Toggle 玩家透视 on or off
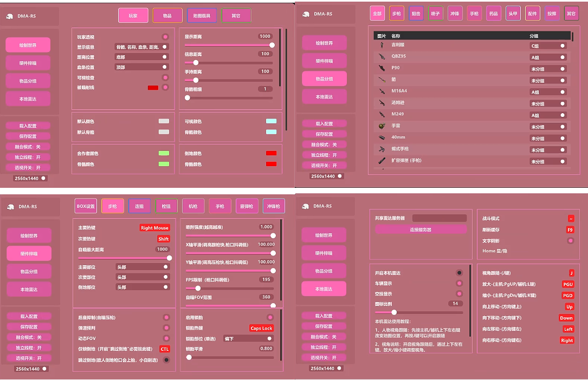588x380 pixels. point(165,36)
